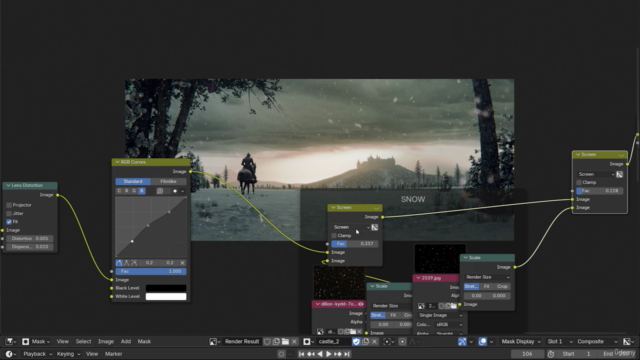Viewport: 640px width, 360px height.
Task: Toggle overlays icon in image editor header
Action: pyautogui.click(x=482, y=341)
